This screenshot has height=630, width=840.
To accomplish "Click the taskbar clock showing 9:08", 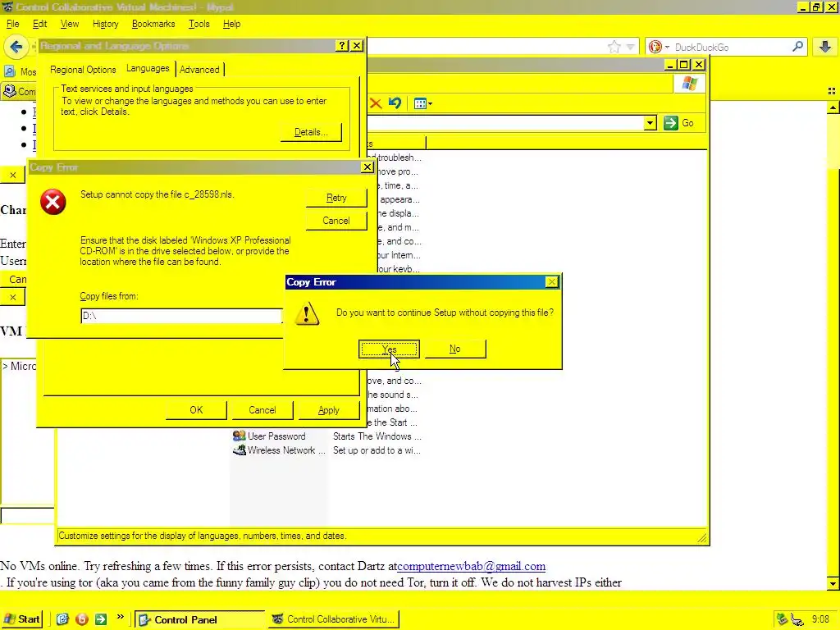I will point(820,619).
